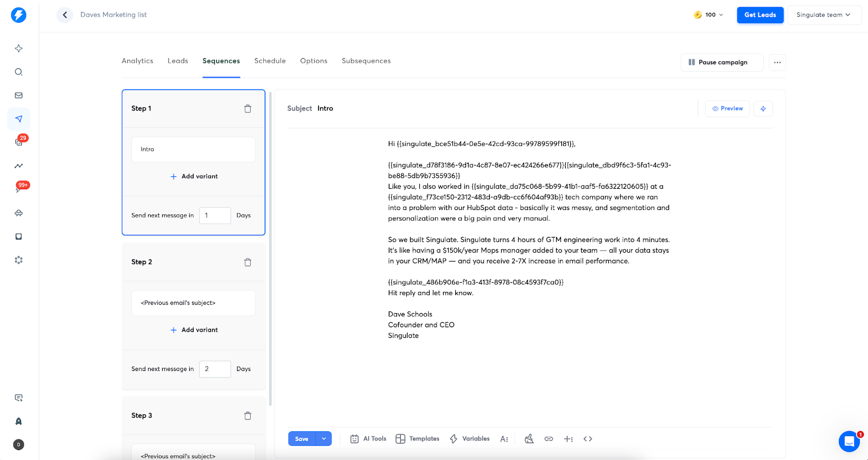This screenshot has height=460, width=868.
Task: Open the Singulate team dropdown
Action: (x=824, y=15)
